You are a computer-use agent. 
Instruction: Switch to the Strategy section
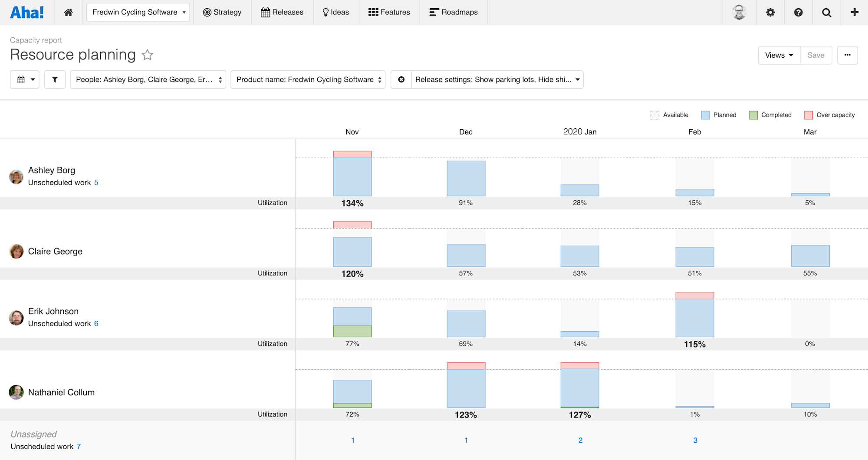coord(222,12)
